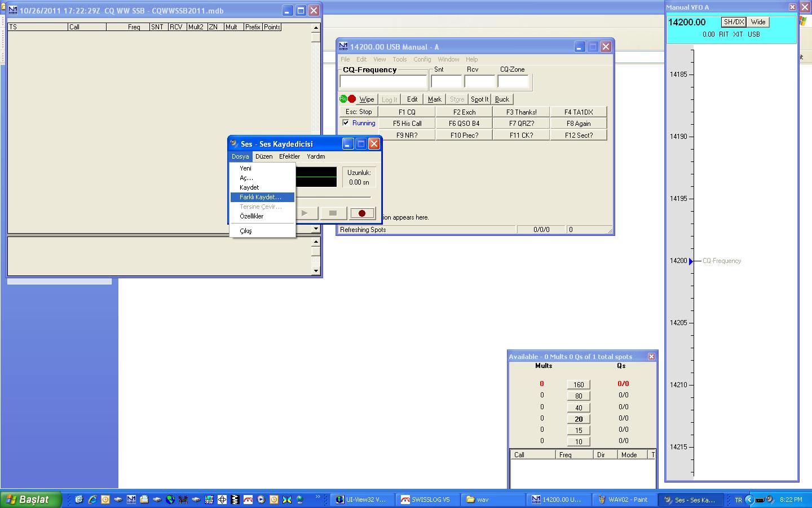Viewport: 812px width, 508px height.
Task: Toggle the Running checkbox
Action: click(x=346, y=123)
